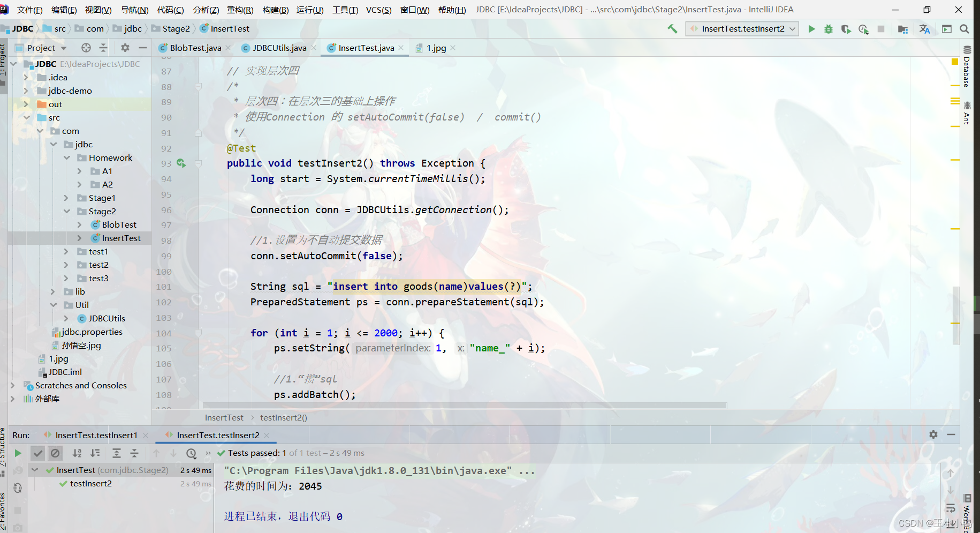Open the Ant tool window
This screenshot has width=980, height=533.
point(967,112)
